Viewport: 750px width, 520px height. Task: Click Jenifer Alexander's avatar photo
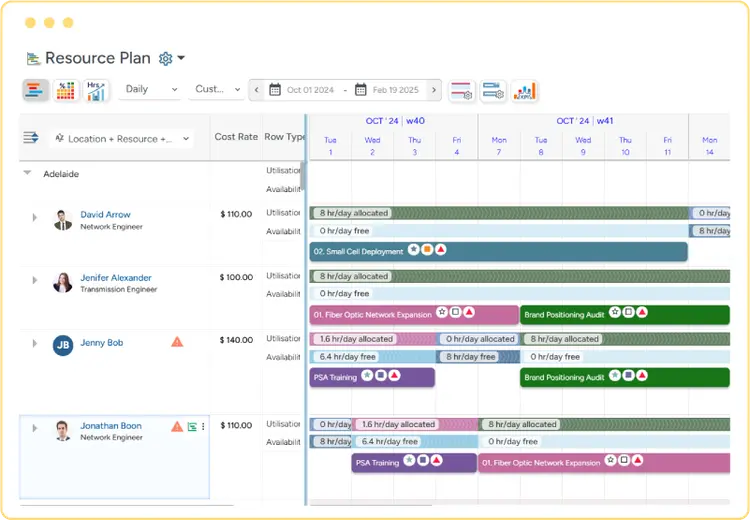pyautogui.click(x=63, y=283)
